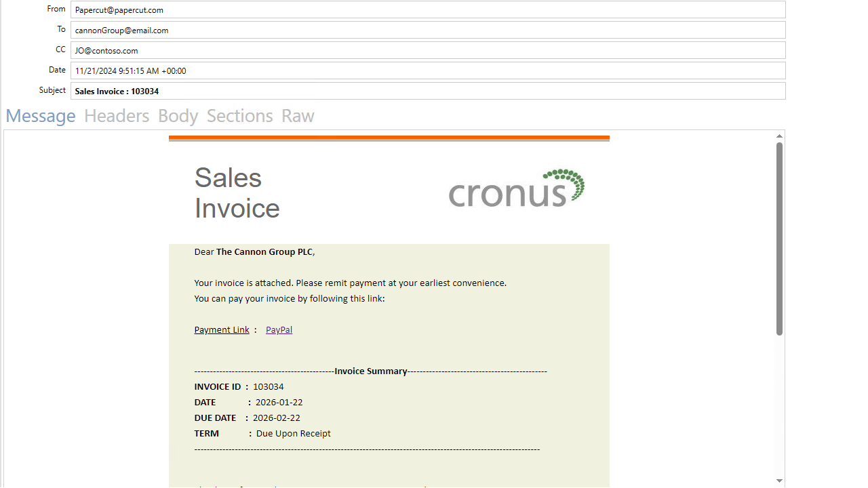Click the TERM label
Screen dimensions: 868x488
click(x=207, y=434)
